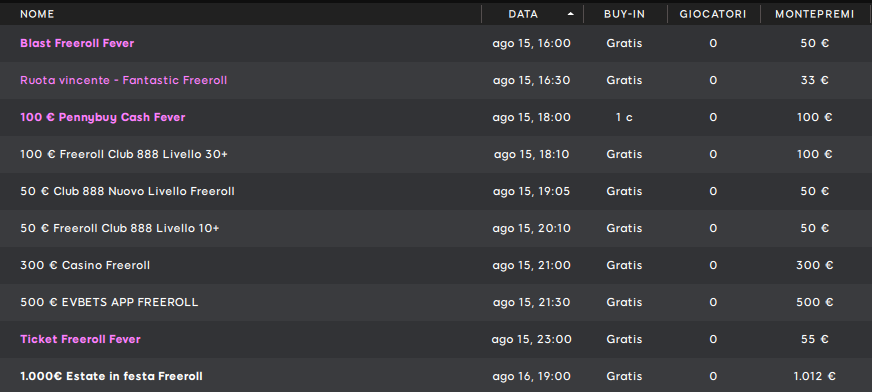Select the 300 € Casino Freeroll row

(x=436, y=265)
